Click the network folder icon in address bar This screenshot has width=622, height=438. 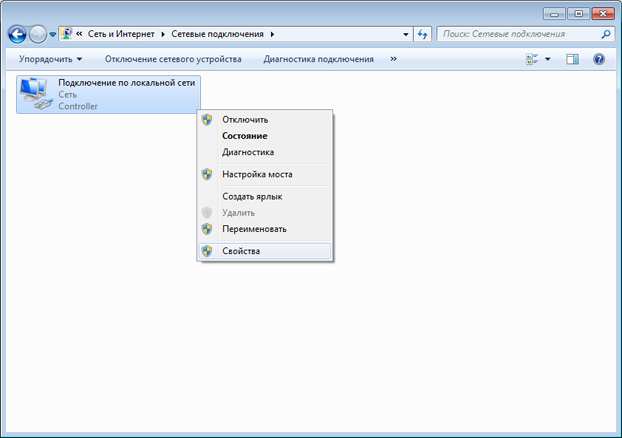pos(67,33)
